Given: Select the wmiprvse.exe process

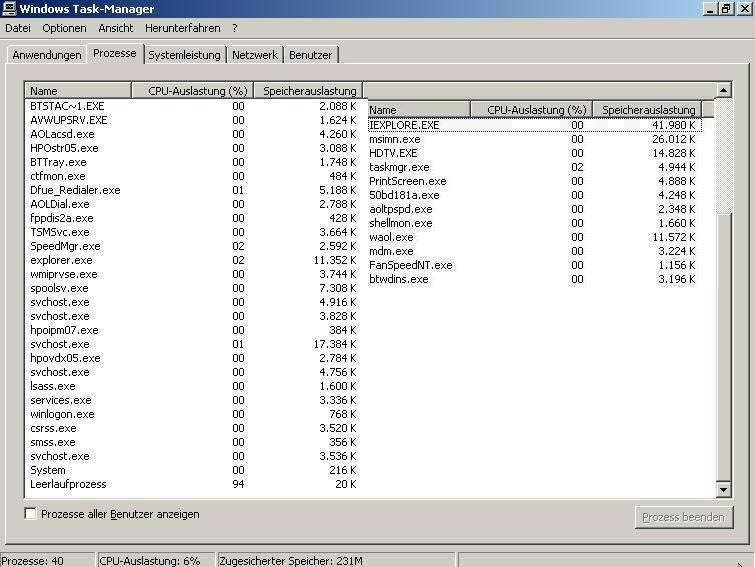Looking at the screenshot, I should [x=193, y=274].
